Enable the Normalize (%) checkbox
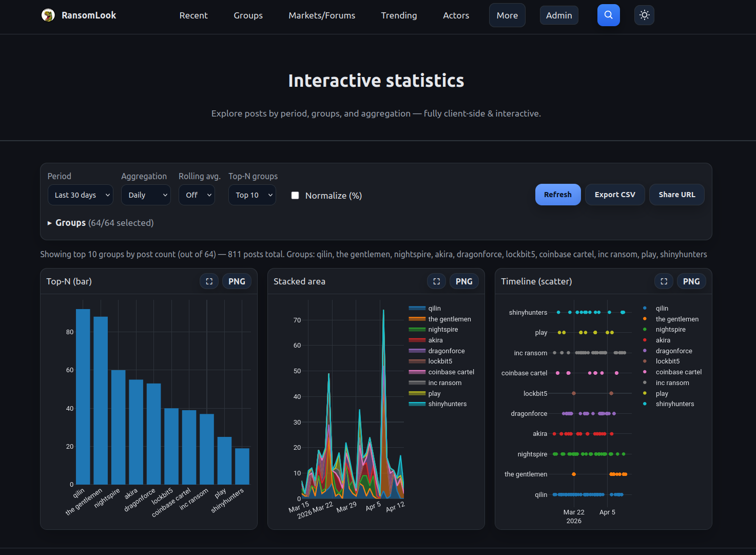The height and width of the screenshot is (555, 756). pos(295,196)
